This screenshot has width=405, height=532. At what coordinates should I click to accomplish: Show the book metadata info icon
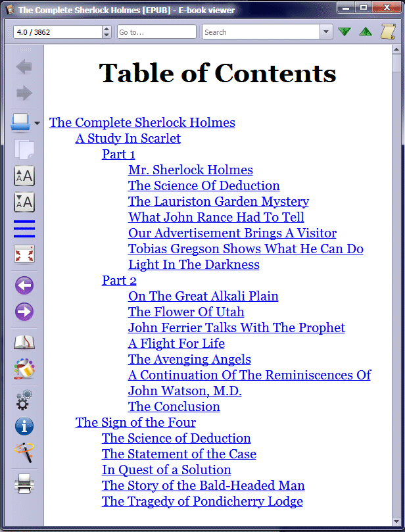pos(24,426)
